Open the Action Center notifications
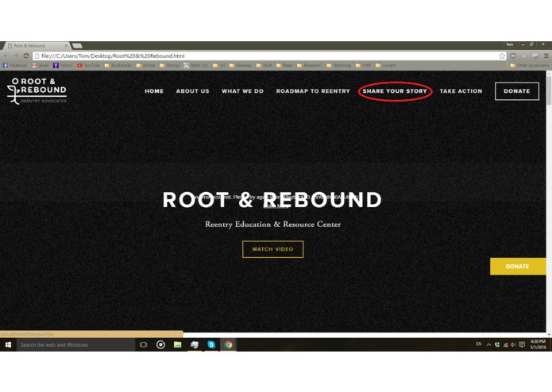552x392 pixels. tap(522, 344)
